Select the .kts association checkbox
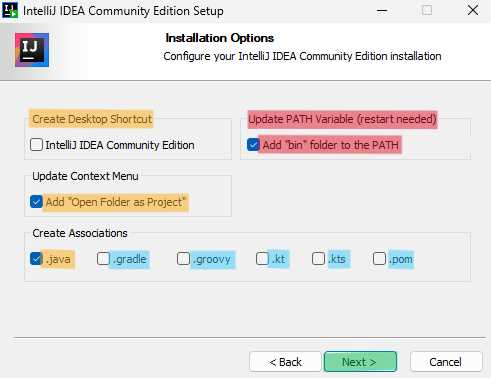 coord(318,259)
